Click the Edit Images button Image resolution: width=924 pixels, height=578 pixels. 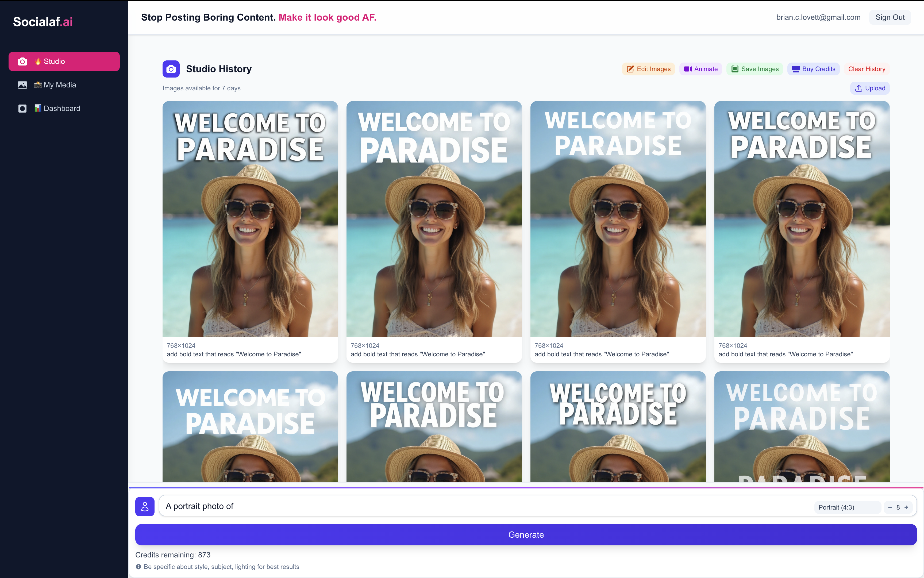click(648, 69)
